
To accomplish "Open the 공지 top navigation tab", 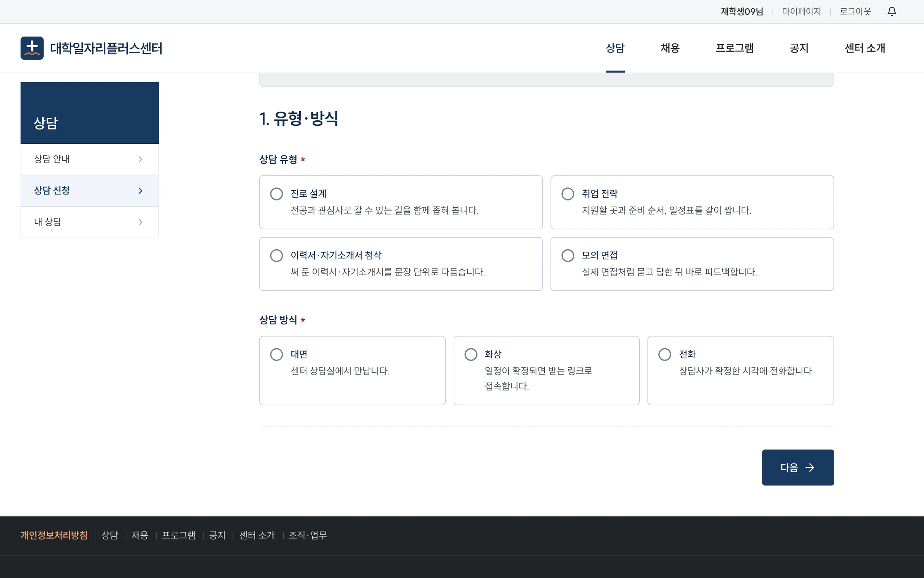I will click(799, 48).
